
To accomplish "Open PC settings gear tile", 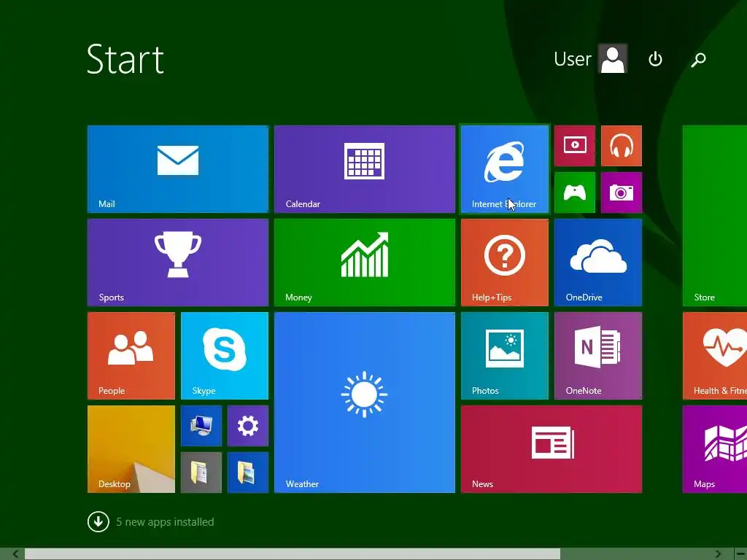I will 248,426.
